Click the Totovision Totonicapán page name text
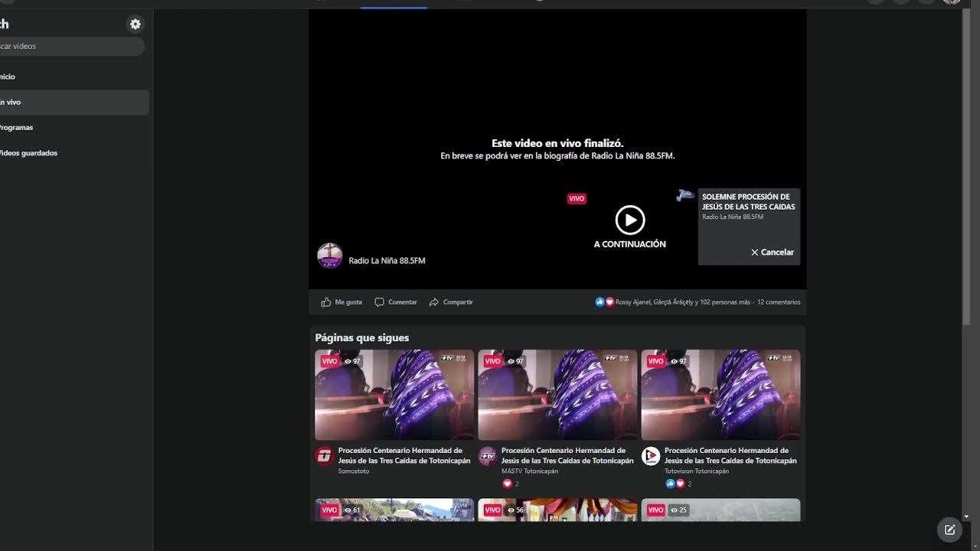Viewport: 980px width, 551px height. click(x=697, y=471)
